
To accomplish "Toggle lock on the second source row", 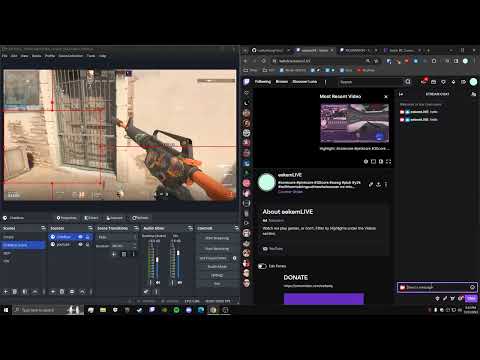I will 88,244.
